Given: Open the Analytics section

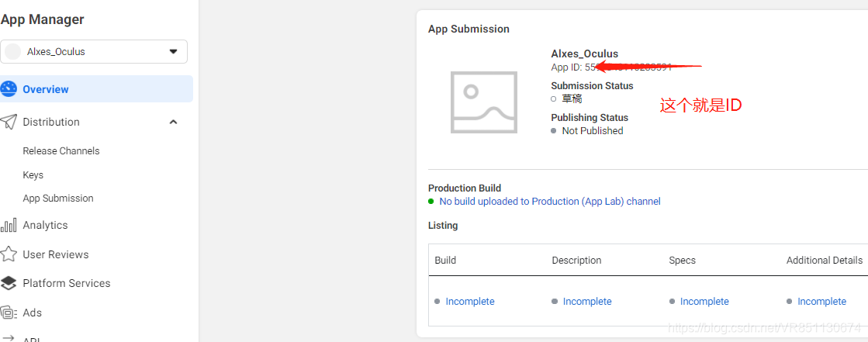Looking at the screenshot, I should point(45,226).
